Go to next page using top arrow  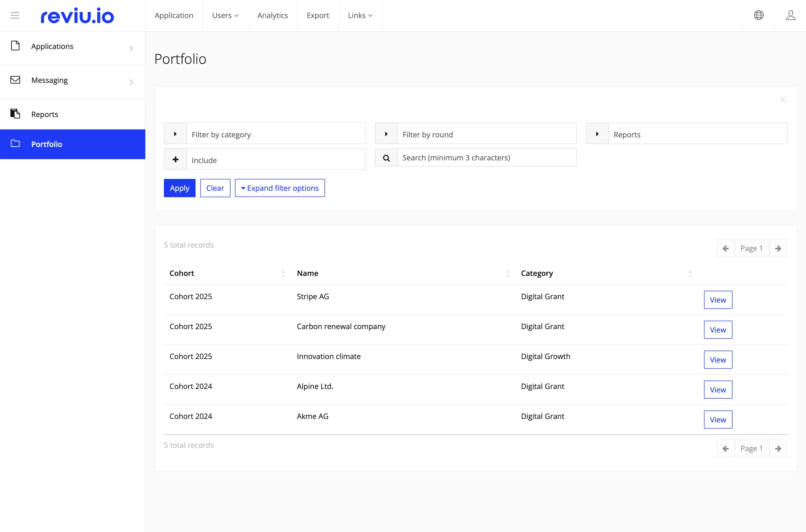(x=778, y=248)
